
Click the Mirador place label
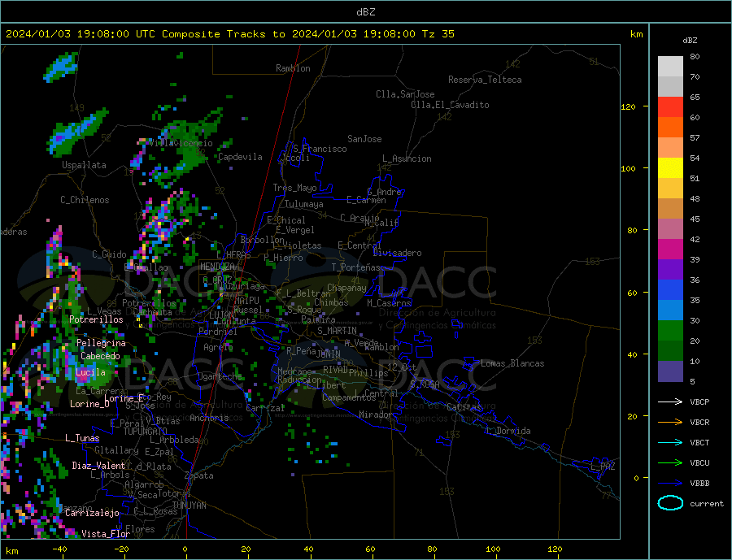click(377, 415)
